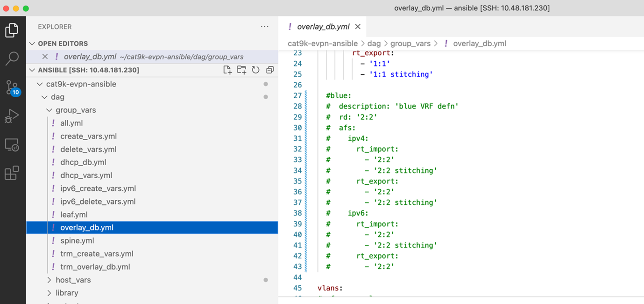This screenshot has width=644, height=304.
Task: Click overlay_db.yml in the breadcrumb
Action: 480,43
